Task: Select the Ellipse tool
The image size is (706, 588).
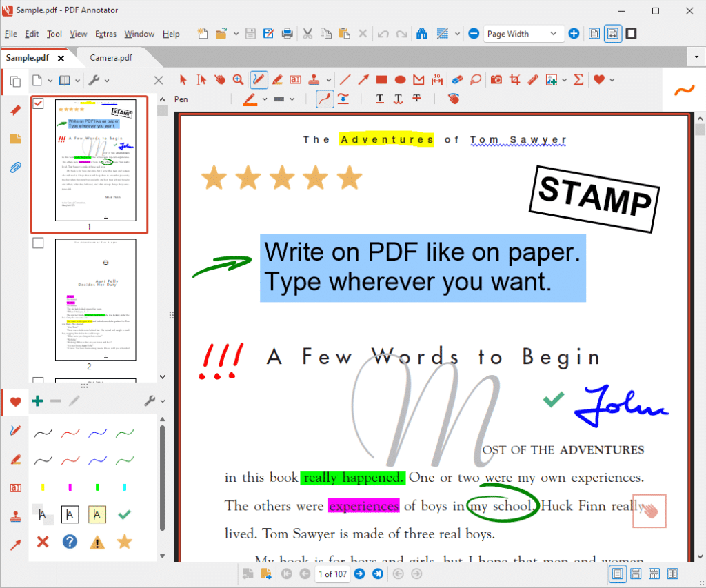Action: pos(400,80)
